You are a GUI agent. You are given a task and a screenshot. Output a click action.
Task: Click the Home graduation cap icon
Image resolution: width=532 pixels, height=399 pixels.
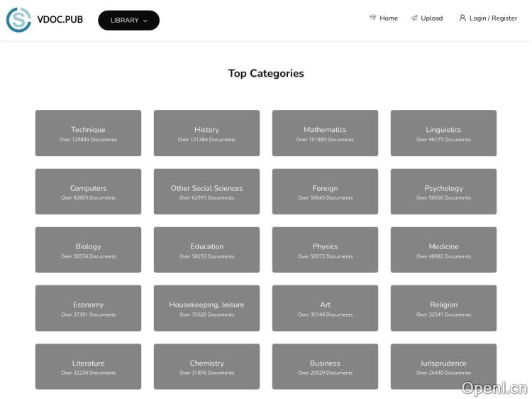(x=372, y=18)
